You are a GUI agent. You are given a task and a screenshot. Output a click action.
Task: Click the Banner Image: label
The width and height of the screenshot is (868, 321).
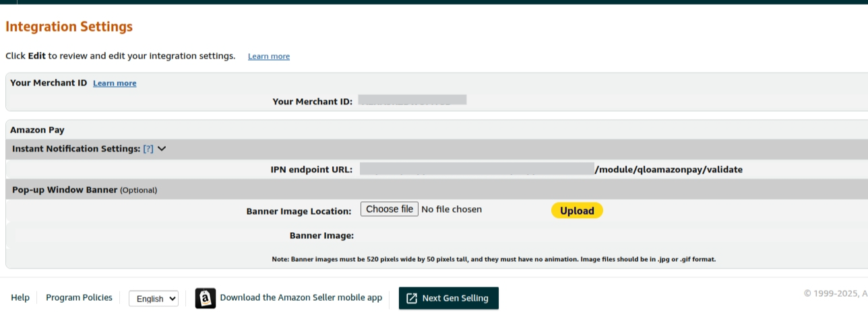[x=322, y=236]
